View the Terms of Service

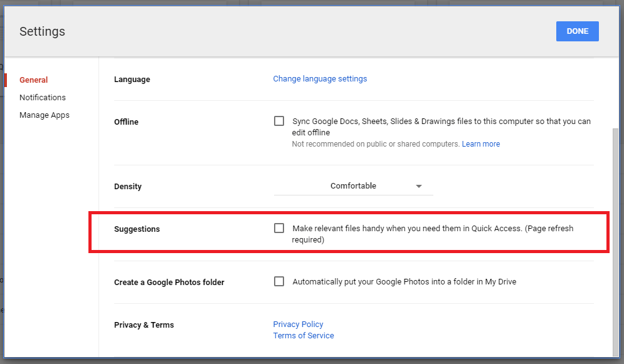[303, 335]
